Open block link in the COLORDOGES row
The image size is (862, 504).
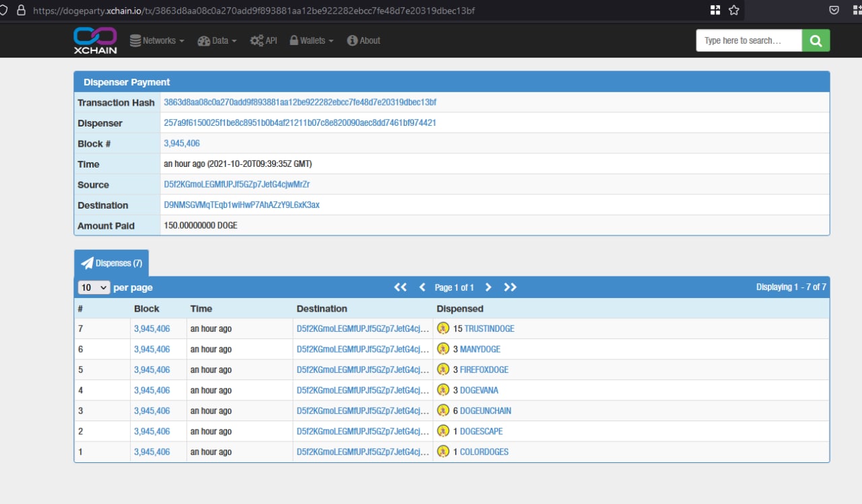coord(152,452)
